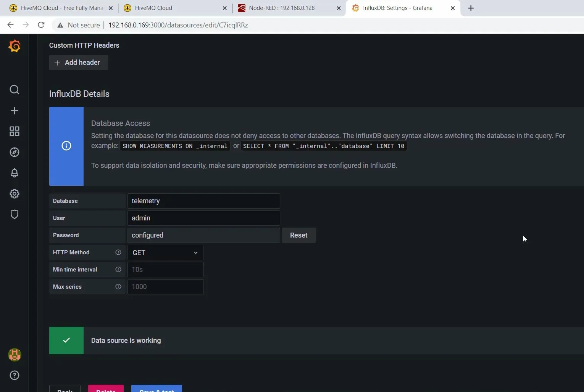Focus the Min time interval field
The height and width of the screenshot is (392, 584).
(x=165, y=270)
